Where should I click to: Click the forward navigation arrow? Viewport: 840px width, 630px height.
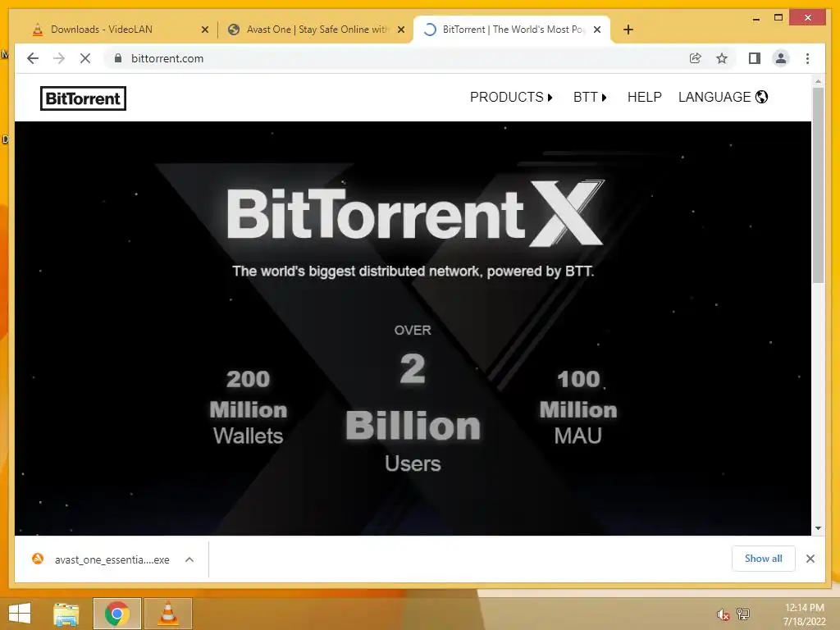pos(59,58)
